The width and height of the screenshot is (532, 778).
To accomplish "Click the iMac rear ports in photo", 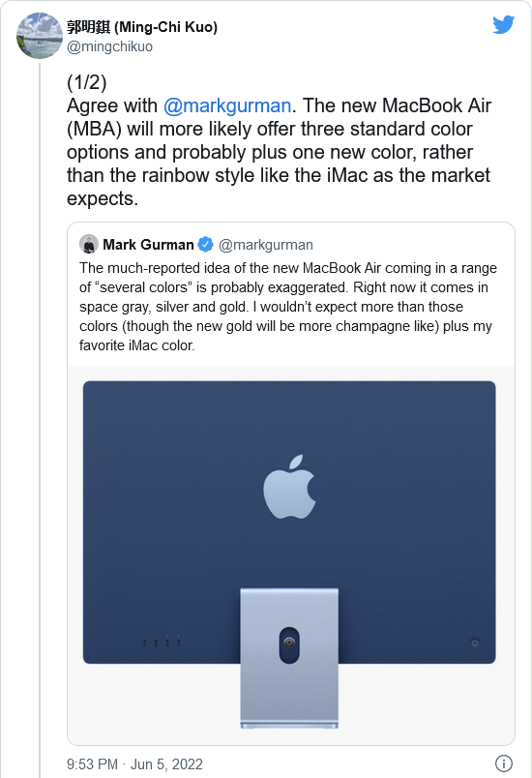I will tap(162, 643).
